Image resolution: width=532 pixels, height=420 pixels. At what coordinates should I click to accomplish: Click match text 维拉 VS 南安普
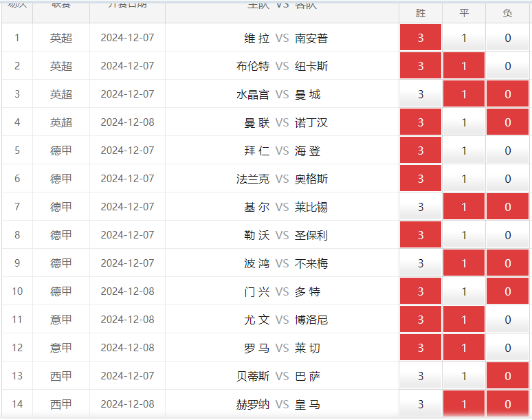click(286, 38)
